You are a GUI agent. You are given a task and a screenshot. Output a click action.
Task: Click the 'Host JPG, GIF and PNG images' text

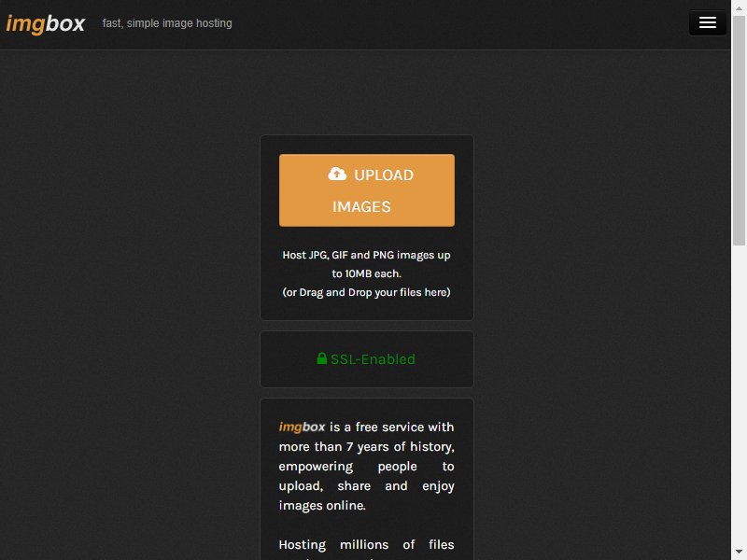366,264
